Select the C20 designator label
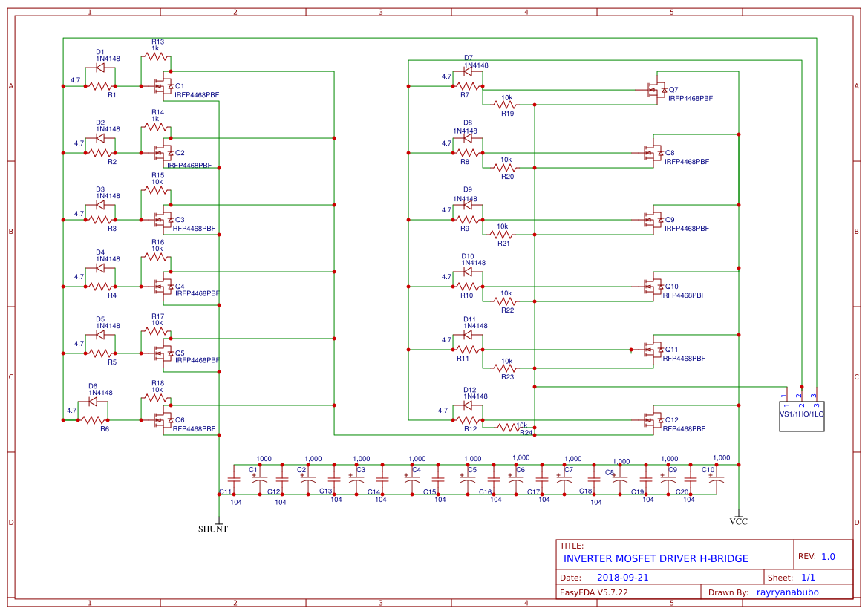868x614 pixels. pos(682,492)
